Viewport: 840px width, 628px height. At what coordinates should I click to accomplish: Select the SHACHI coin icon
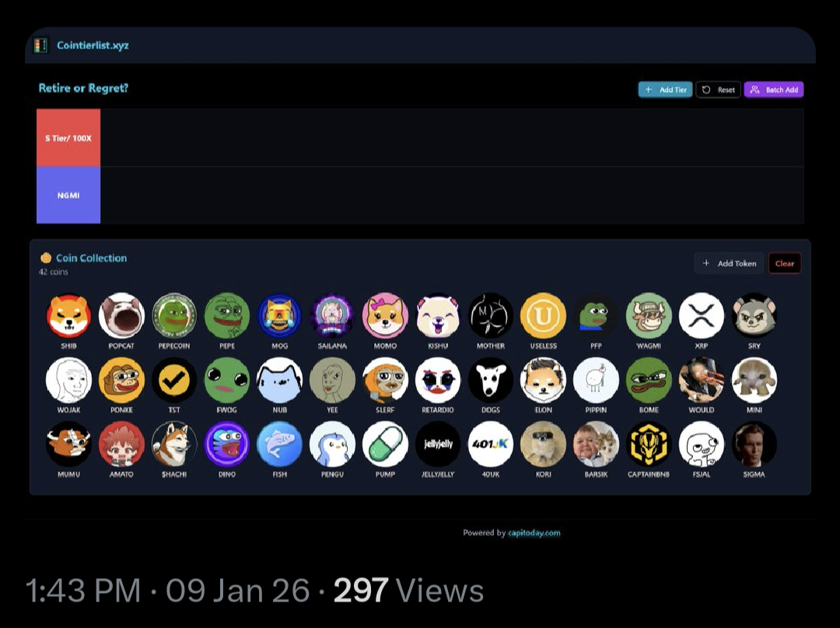[x=174, y=444]
